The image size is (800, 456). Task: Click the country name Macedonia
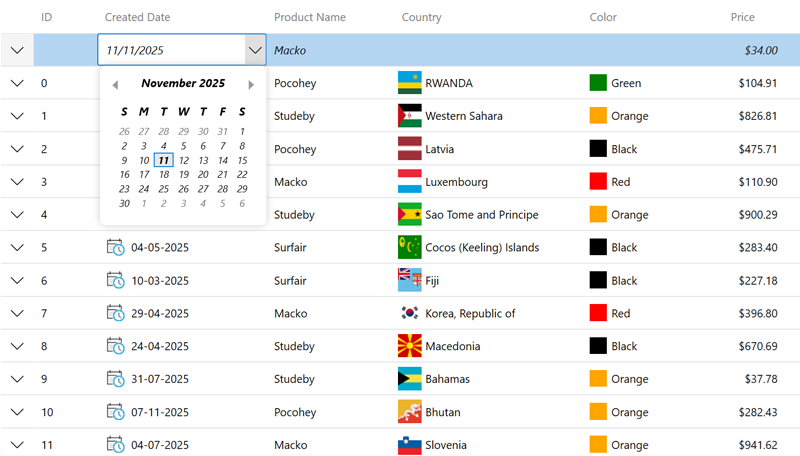click(453, 346)
